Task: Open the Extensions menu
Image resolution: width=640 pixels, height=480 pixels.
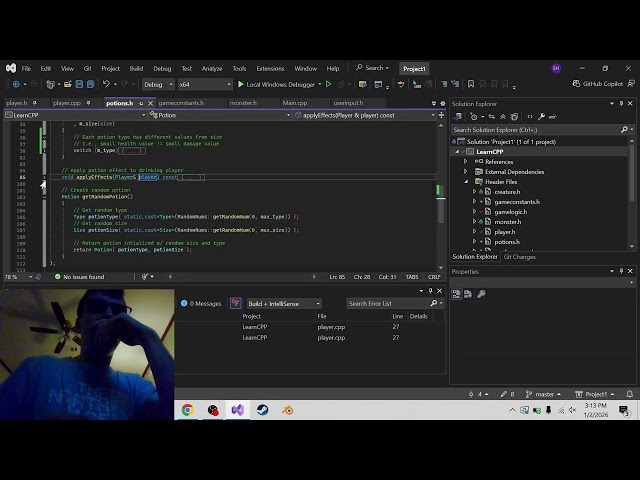Action: (x=270, y=69)
